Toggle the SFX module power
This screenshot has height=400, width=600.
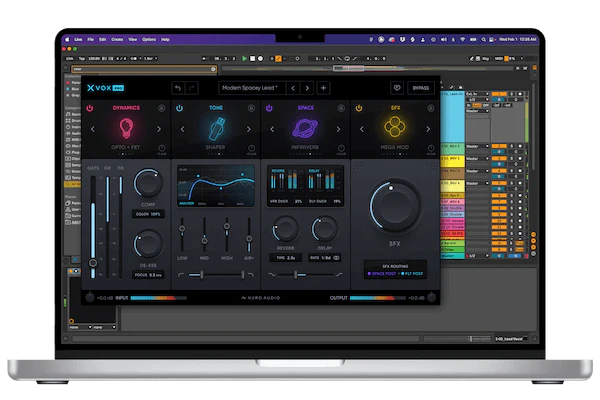[359, 108]
